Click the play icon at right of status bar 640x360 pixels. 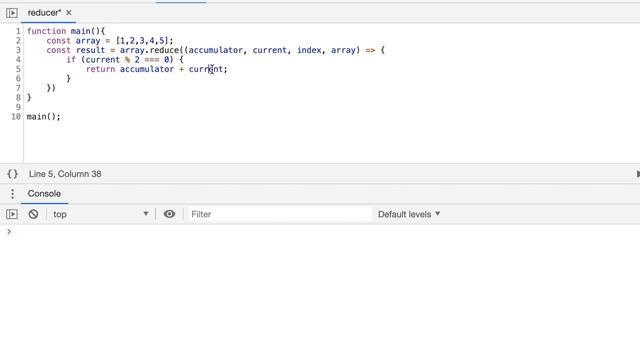[x=638, y=174]
